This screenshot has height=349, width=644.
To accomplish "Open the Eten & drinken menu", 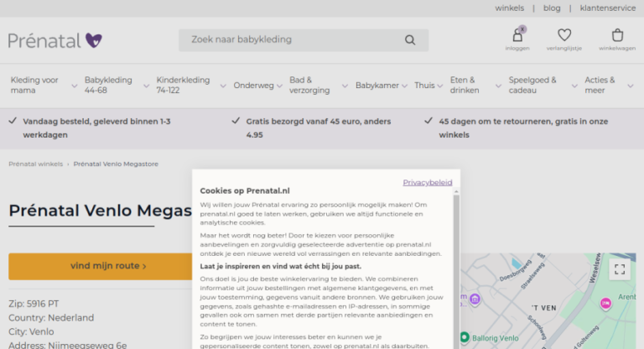I will point(465,85).
